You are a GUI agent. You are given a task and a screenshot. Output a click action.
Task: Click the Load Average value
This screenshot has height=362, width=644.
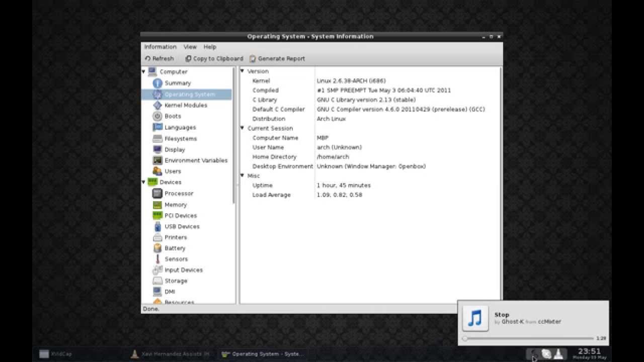[x=340, y=195]
